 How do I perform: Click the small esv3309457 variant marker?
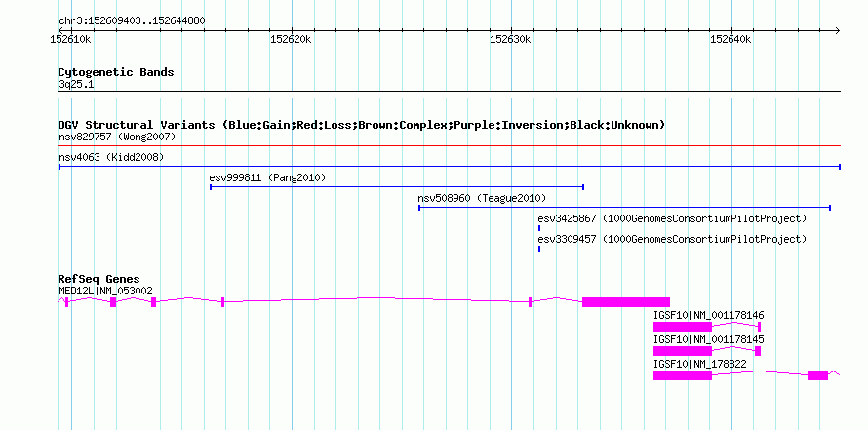(x=539, y=249)
